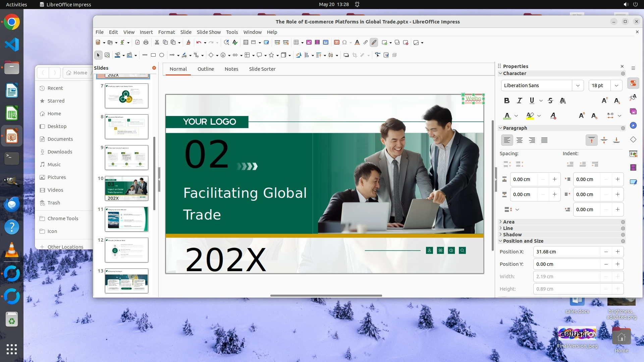Click the Crop Image tool icon
The width and height of the screenshot is (644, 362).
point(355,55)
